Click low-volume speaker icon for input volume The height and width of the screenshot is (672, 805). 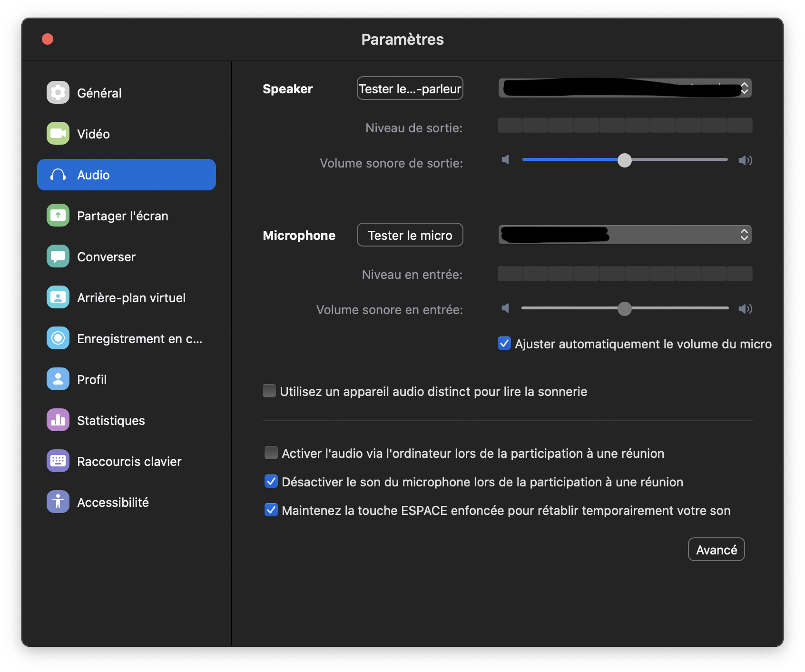[x=506, y=308]
